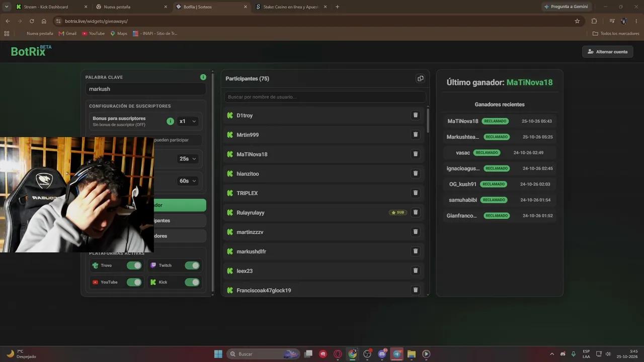Open the Windows Start menu

(218, 354)
